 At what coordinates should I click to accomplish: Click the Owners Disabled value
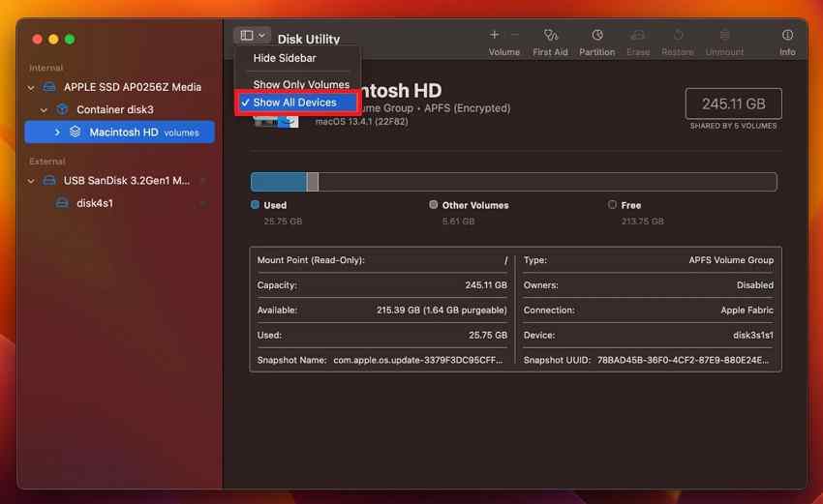(x=755, y=285)
